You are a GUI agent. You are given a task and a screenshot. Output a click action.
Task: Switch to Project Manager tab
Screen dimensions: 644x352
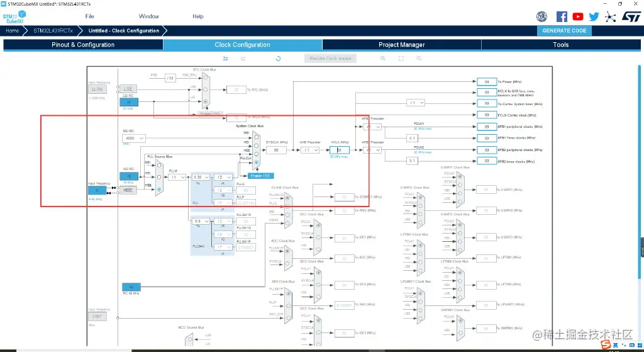click(402, 45)
